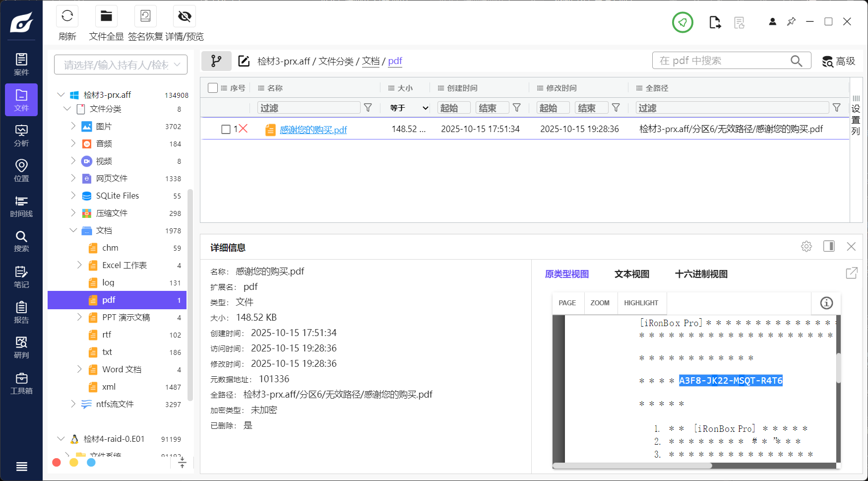868x481 pixels.
Task: Open the 工具箱 sidebar panel
Action: [x=21, y=383]
